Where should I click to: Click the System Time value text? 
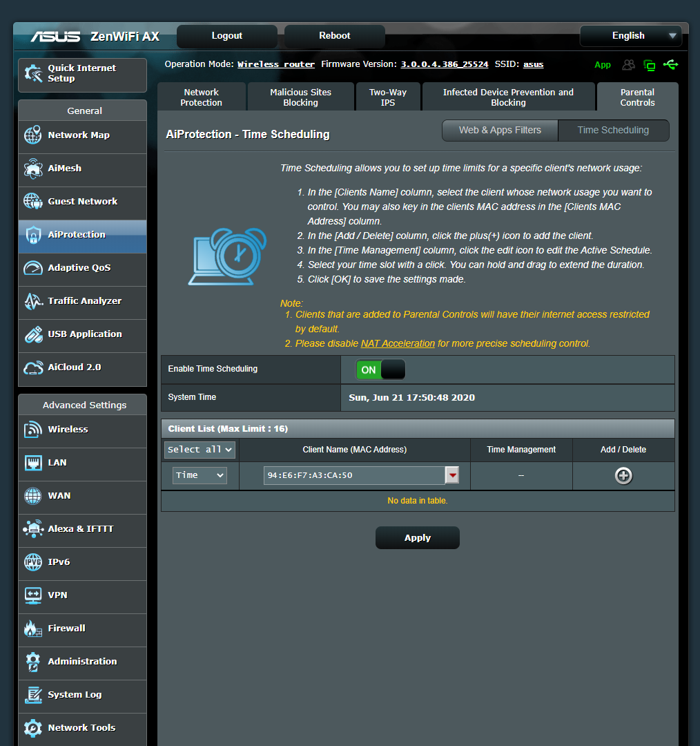tap(412, 398)
